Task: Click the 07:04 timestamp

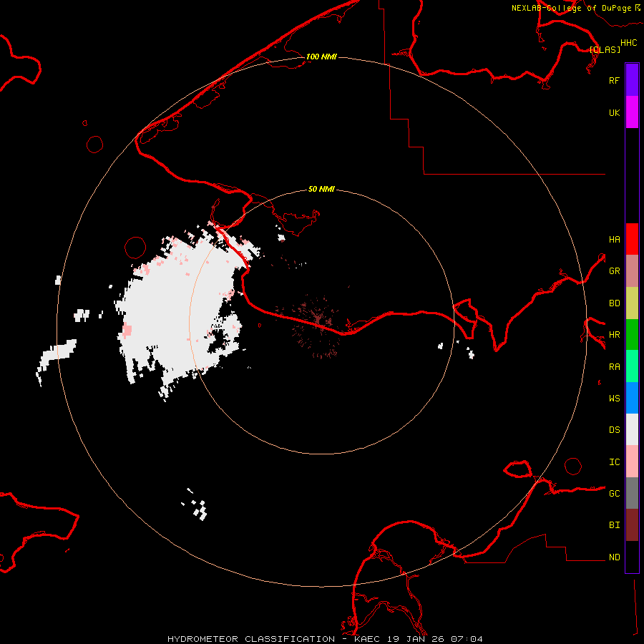Action: tap(467, 639)
